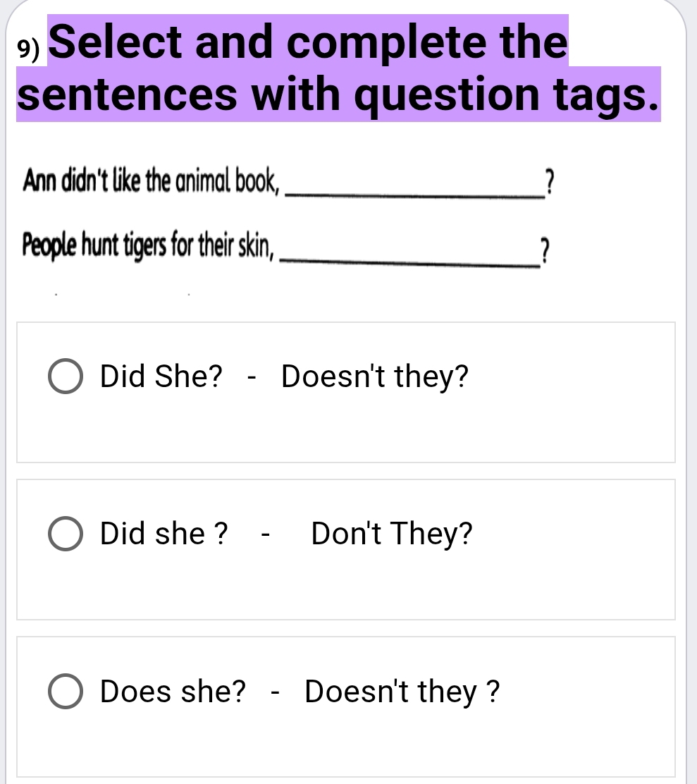Click the highlighted "sentences with question tags." line

click(x=338, y=94)
